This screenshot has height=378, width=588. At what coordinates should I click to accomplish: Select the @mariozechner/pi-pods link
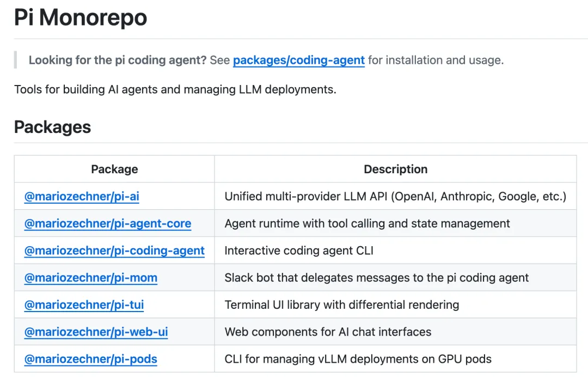[91, 359]
